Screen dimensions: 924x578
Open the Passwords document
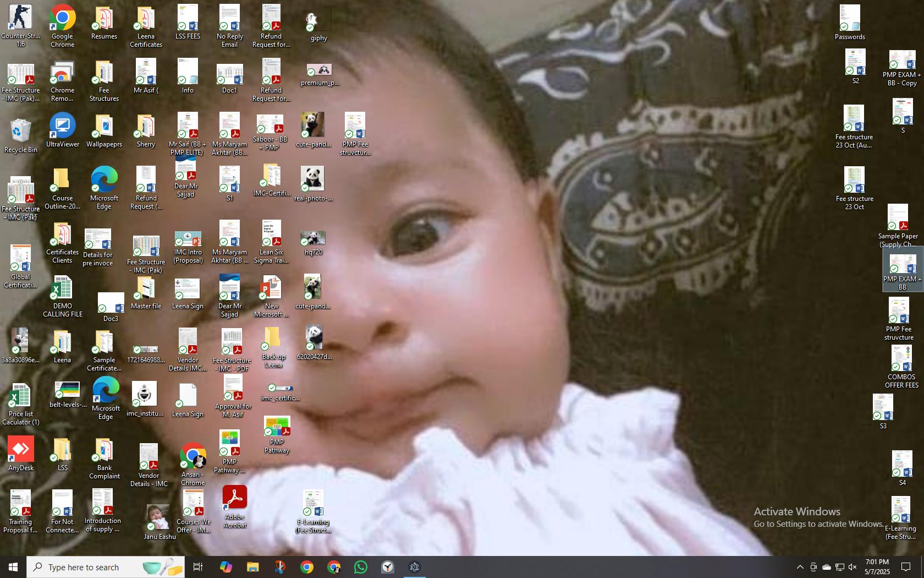pyautogui.click(x=850, y=23)
